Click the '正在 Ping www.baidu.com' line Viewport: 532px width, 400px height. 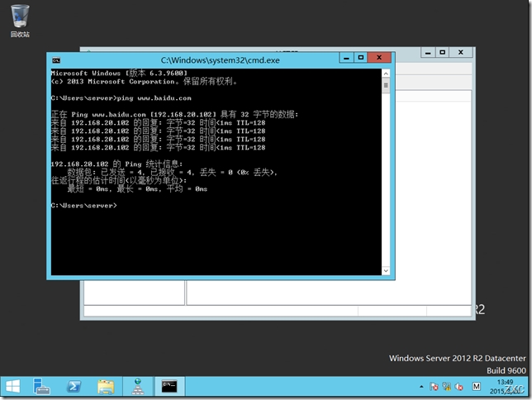tap(174, 114)
